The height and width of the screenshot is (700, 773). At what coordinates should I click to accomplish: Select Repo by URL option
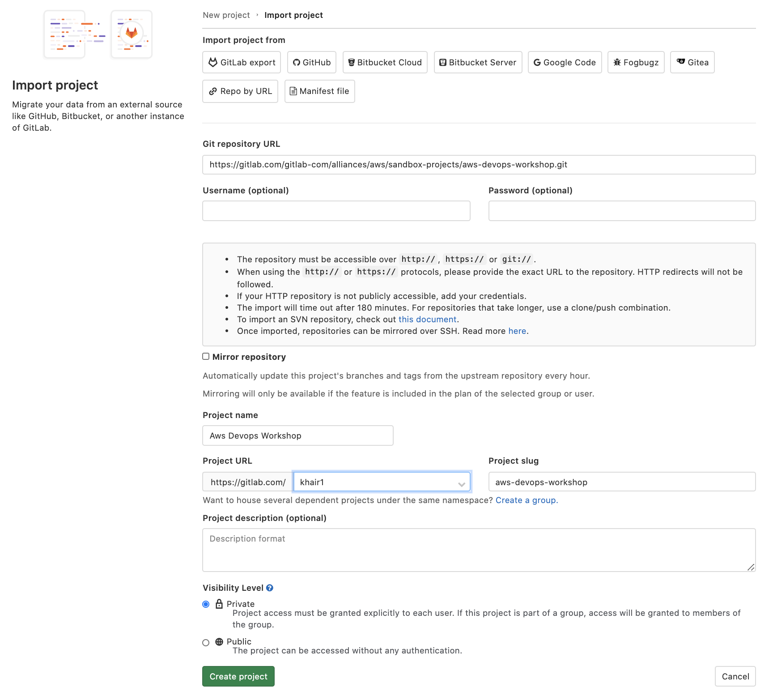[240, 91]
